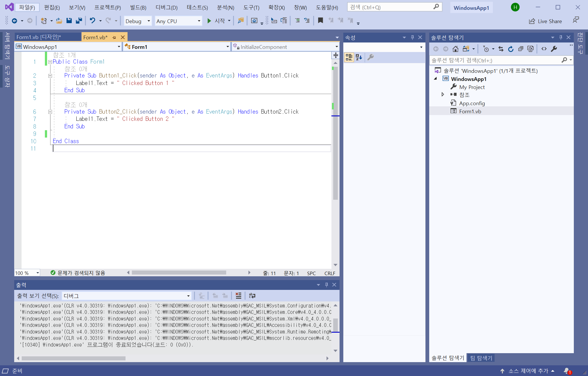Viewport: 588px width, 376px height.
Task: Click the bookmark toggle icon in the toolbar
Action: 320,21
